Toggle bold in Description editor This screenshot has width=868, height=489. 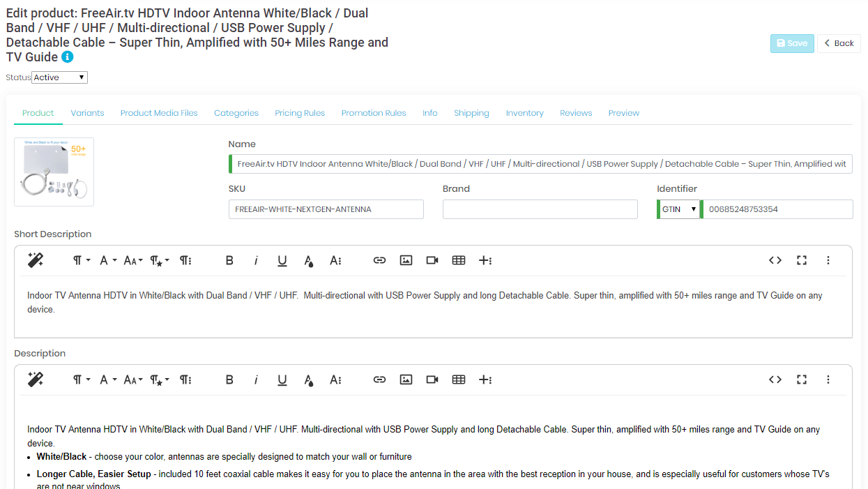[x=229, y=379]
